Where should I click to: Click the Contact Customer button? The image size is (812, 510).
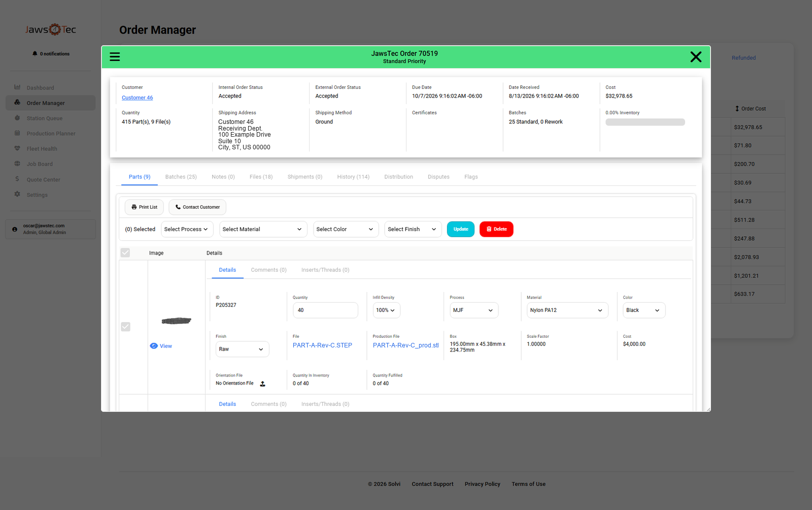[197, 207]
